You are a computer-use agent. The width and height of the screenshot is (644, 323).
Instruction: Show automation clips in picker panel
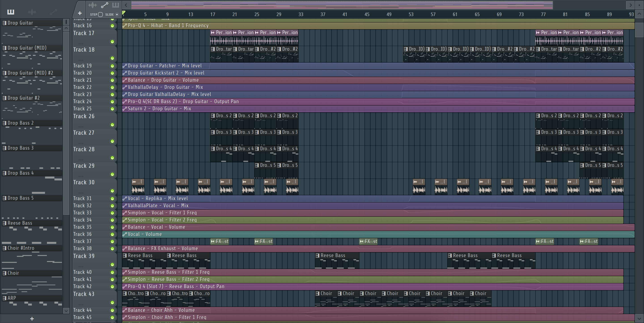[53, 12]
